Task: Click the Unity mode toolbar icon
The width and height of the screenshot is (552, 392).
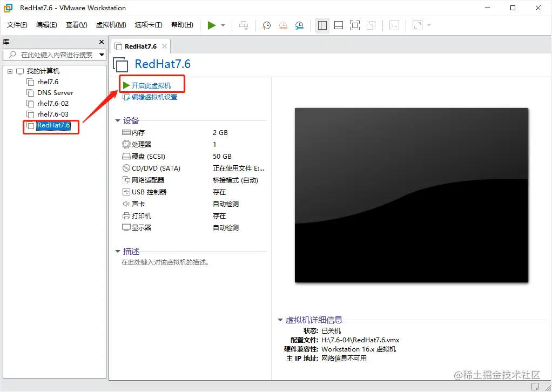Action: (371, 25)
